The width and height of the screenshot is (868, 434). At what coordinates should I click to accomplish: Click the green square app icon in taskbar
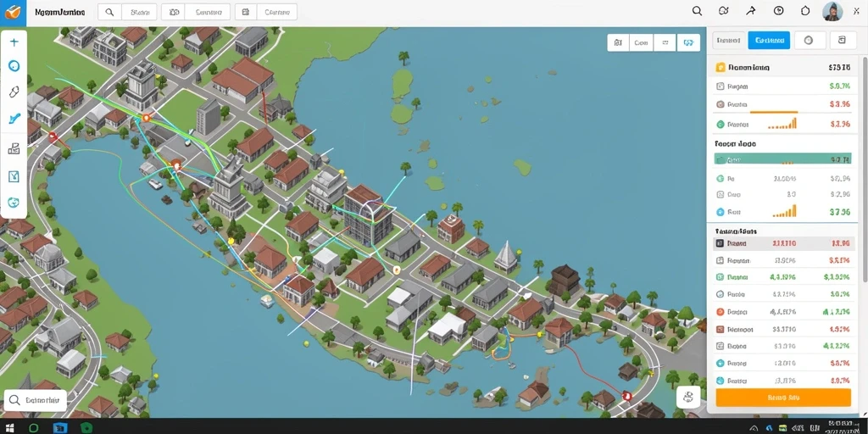(x=86, y=427)
